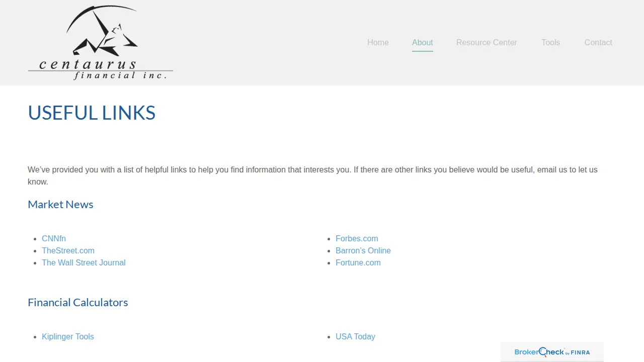The image size is (644, 362).
Task: Open the BrokerCheck by FINRA badge
Action: [552, 352]
